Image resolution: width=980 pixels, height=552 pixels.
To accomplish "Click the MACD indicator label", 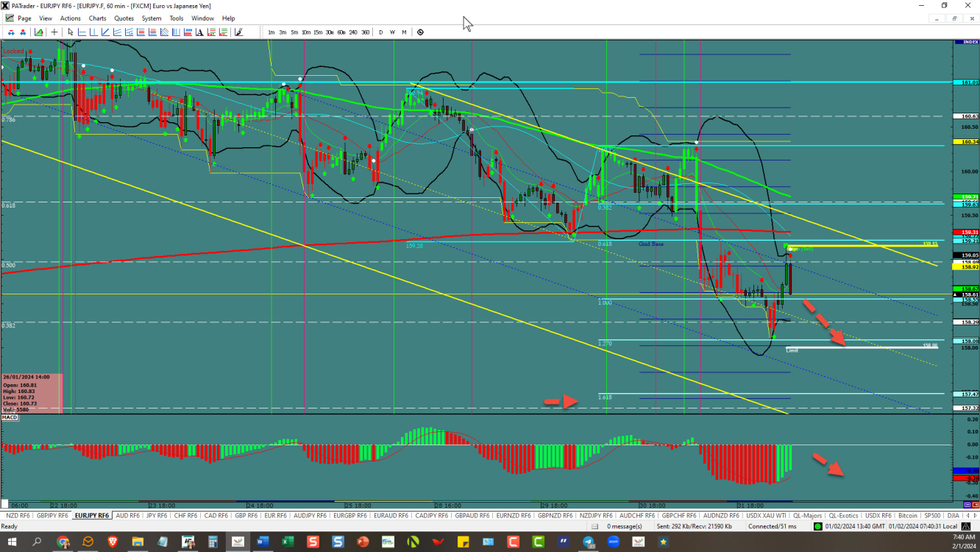I will [x=10, y=417].
